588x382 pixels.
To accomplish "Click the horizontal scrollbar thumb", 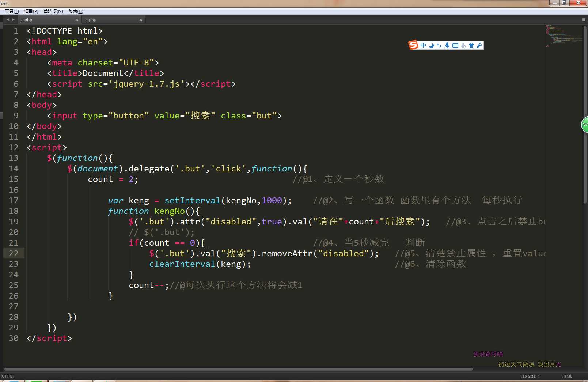I will tap(238, 369).
